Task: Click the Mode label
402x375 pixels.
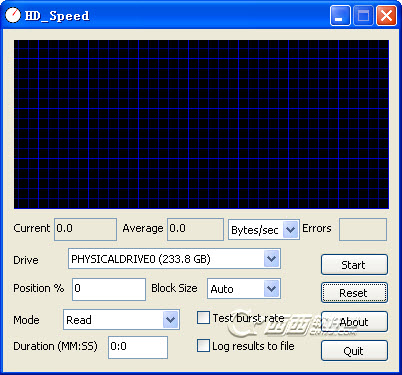Action: click(26, 320)
